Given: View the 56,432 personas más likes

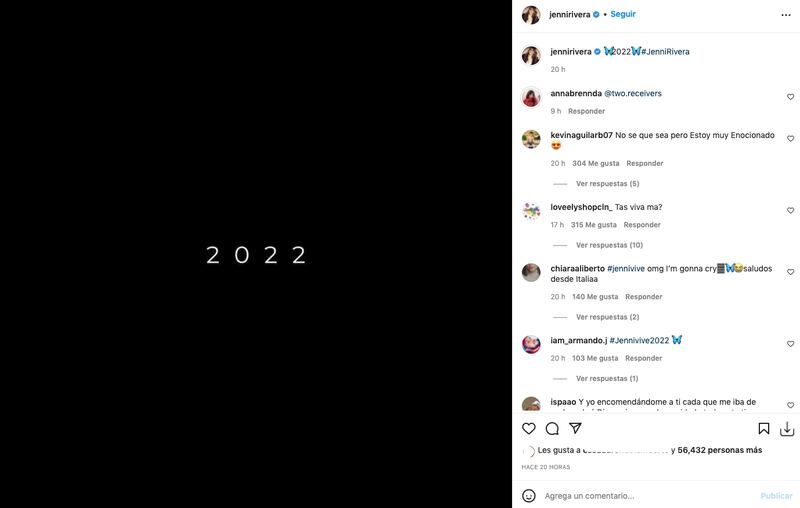Looking at the screenshot, I should pos(719,450).
